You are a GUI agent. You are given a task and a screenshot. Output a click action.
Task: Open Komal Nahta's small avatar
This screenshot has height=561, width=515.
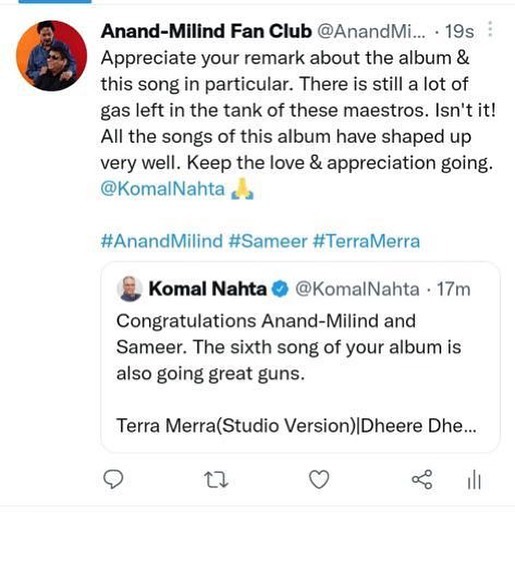click(x=130, y=289)
